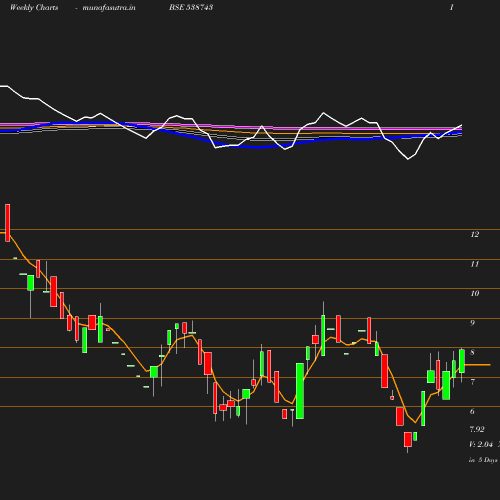Click the price axis label 10
The width and height of the screenshot is (500, 500).
coord(475,293)
